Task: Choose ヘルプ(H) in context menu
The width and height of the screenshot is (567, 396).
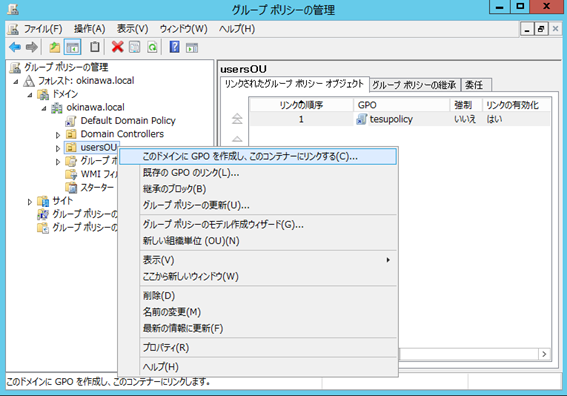Action: click(258, 367)
